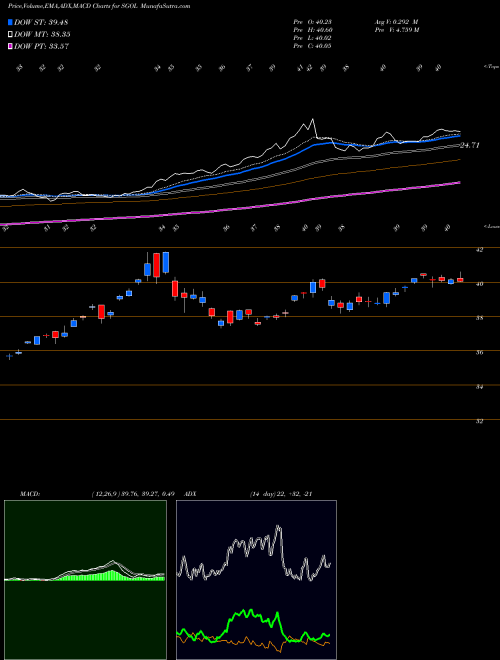Select the ADX (14 day) 22, +32, -21 values
500x660 pixels.
coord(281,494)
